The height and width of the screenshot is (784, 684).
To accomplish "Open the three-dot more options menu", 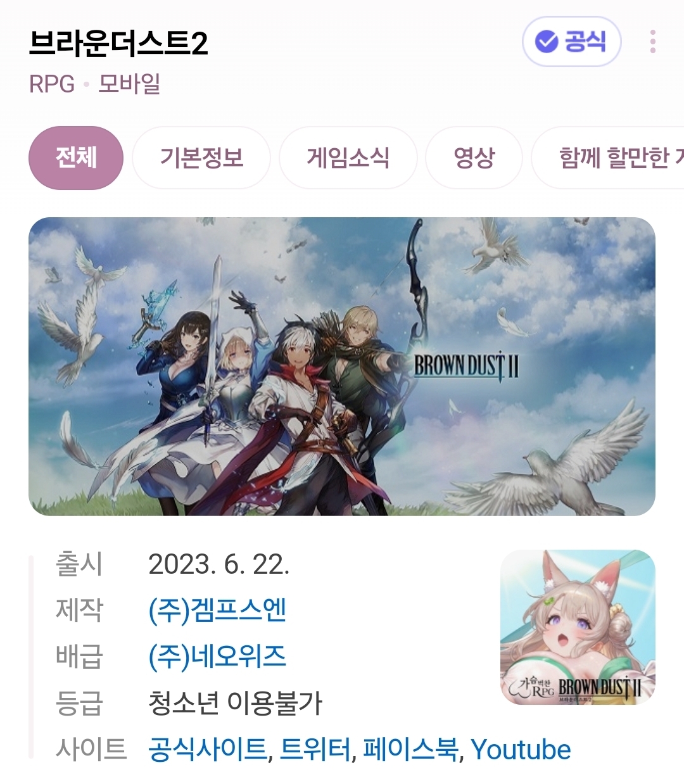I will click(653, 42).
